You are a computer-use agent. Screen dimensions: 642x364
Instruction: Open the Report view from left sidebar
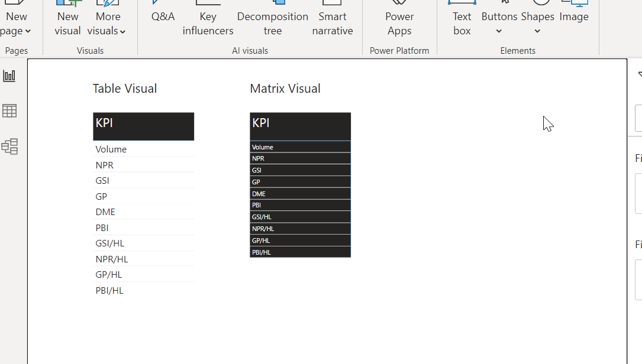pyautogui.click(x=9, y=76)
